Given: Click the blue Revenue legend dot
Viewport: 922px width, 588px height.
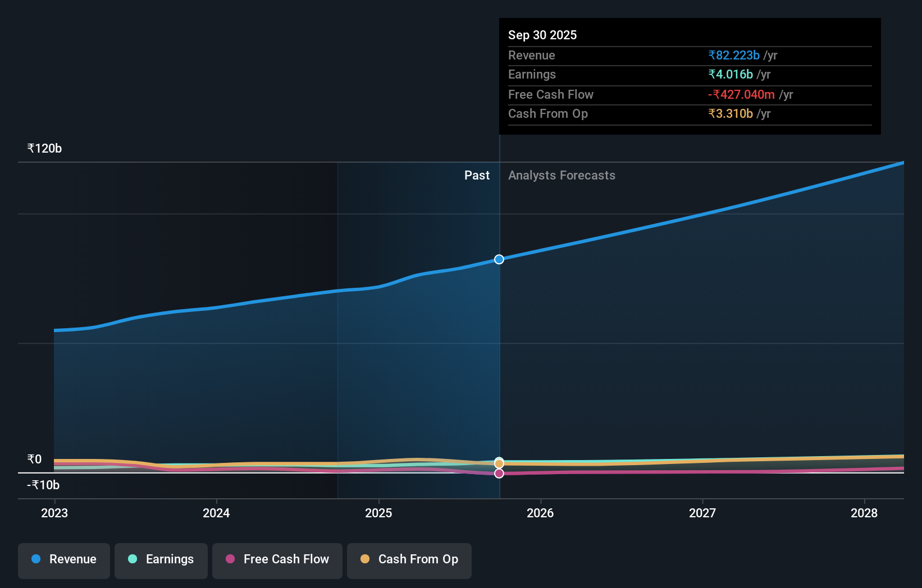Looking at the screenshot, I should point(35,559).
